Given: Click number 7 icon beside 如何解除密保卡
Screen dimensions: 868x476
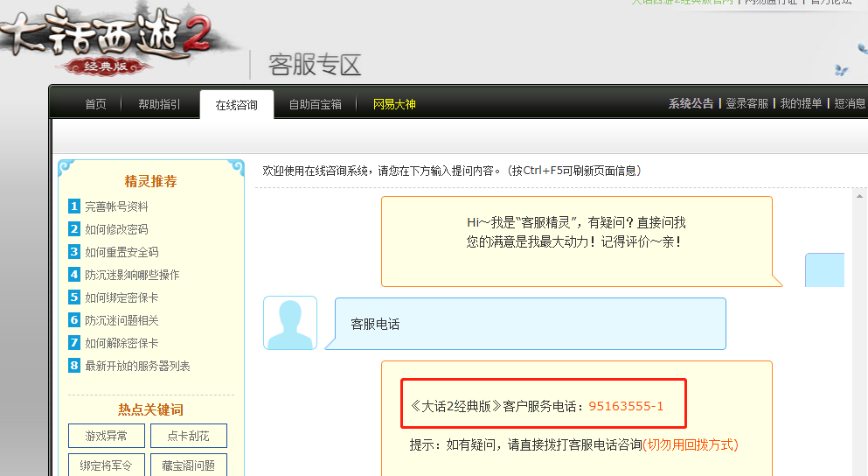Looking at the screenshot, I should coord(74,343).
